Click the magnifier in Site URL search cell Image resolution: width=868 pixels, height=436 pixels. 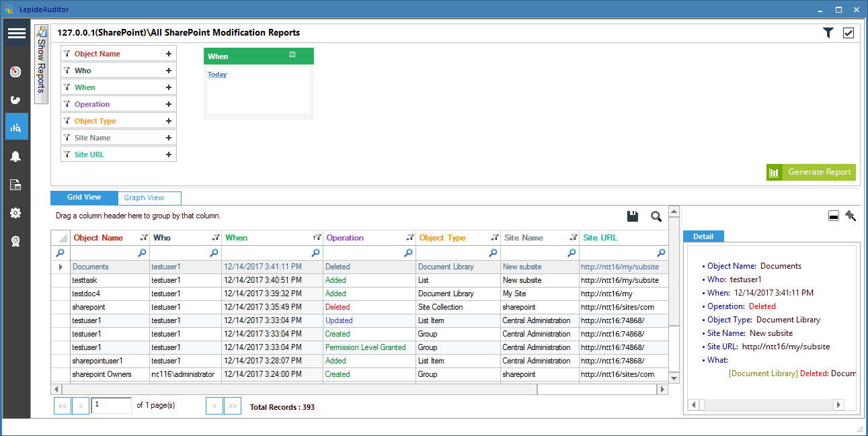661,253
